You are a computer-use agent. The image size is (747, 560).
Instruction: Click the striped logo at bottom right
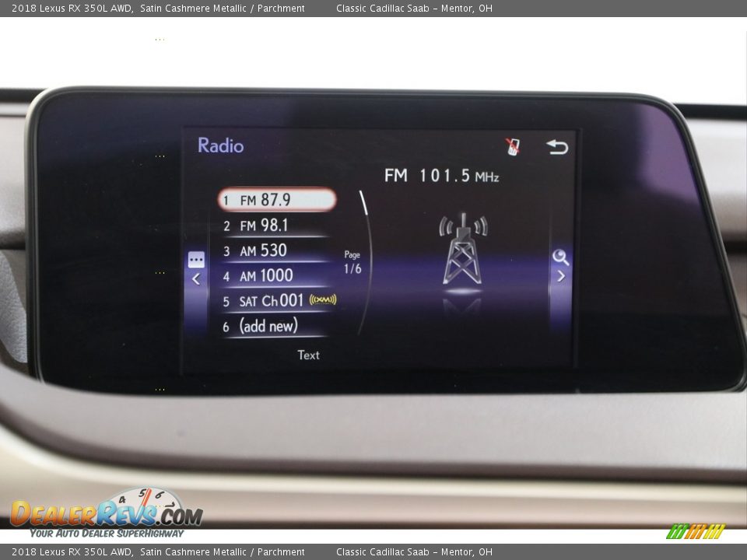pyautogui.click(x=696, y=531)
